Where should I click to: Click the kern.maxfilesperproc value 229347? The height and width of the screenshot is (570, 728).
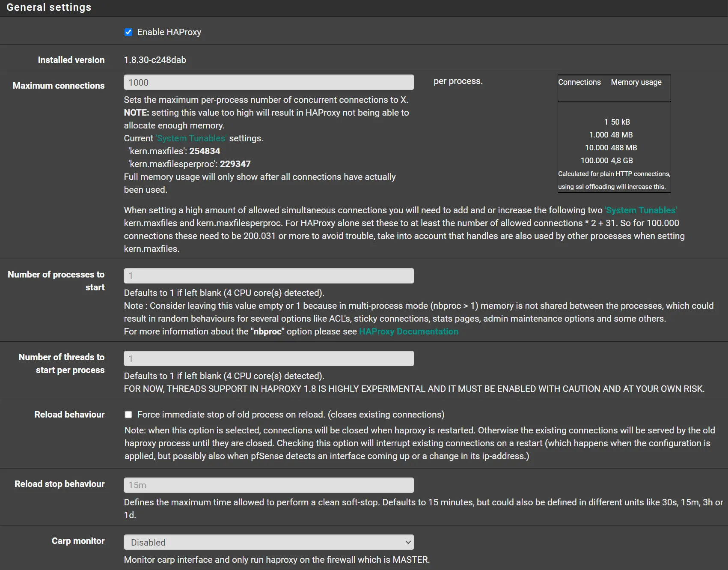pos(235,164)
